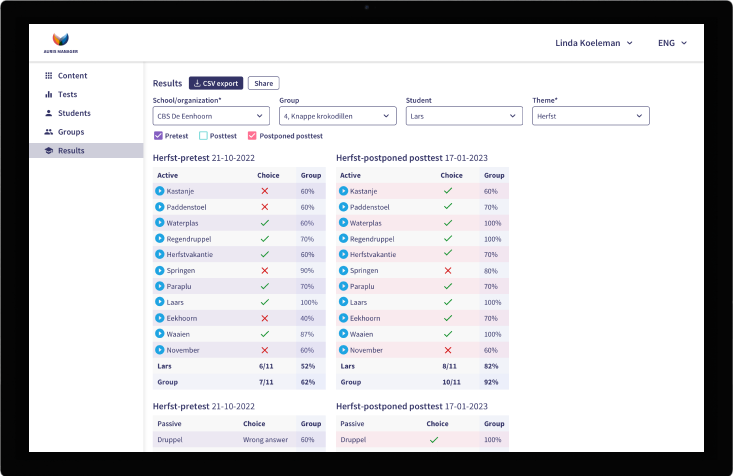Open the Tests sidebar item
The height and width of the screenshot is (476, 733).
(67, 94)
